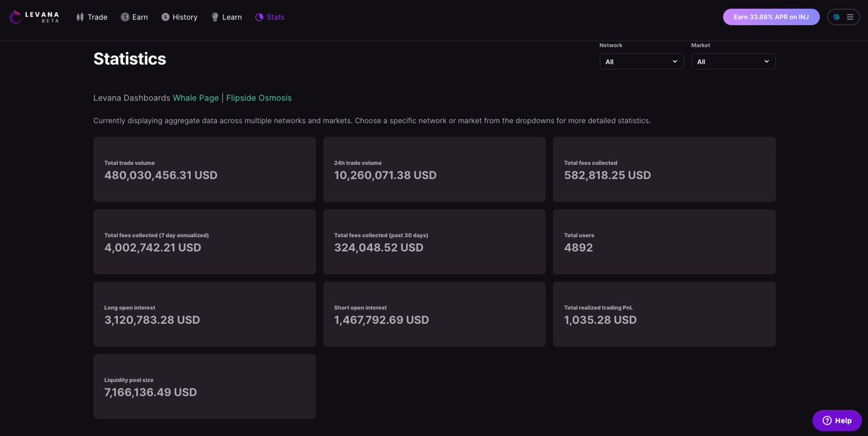Select the Liquidity pool size card
Viewport: 868px width, 436px height.
pos(205,386)
